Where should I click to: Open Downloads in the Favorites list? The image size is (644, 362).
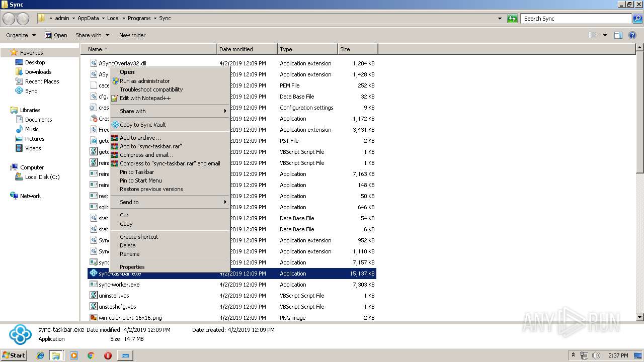coord(33,72)
